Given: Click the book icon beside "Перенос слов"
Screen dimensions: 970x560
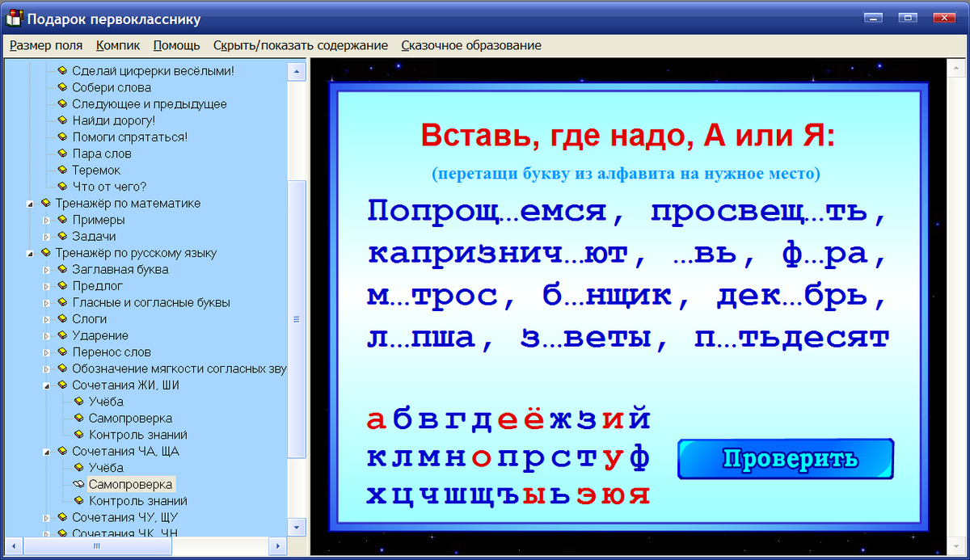Looking at the screenshot, I should [x=62, y=352].
